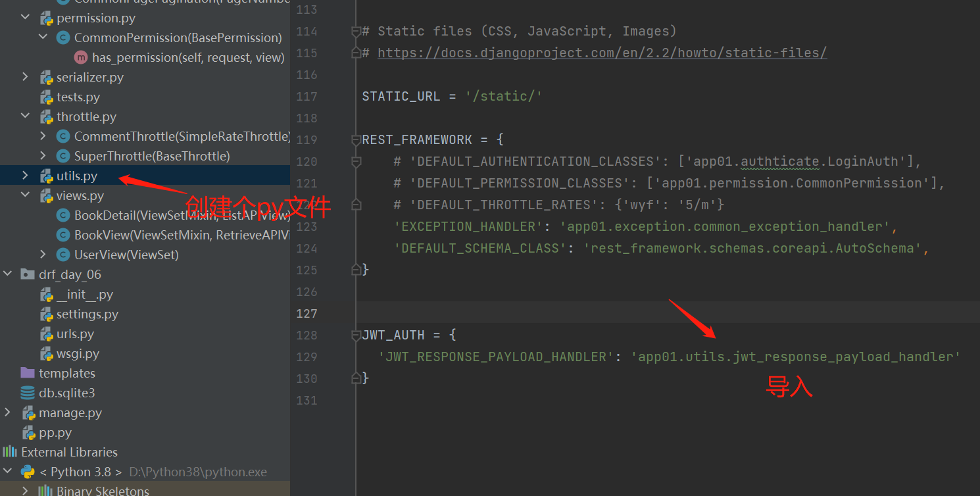980x496 pixels.
Task: Click the STATIC_URL variable name
Action: point(401,96)
